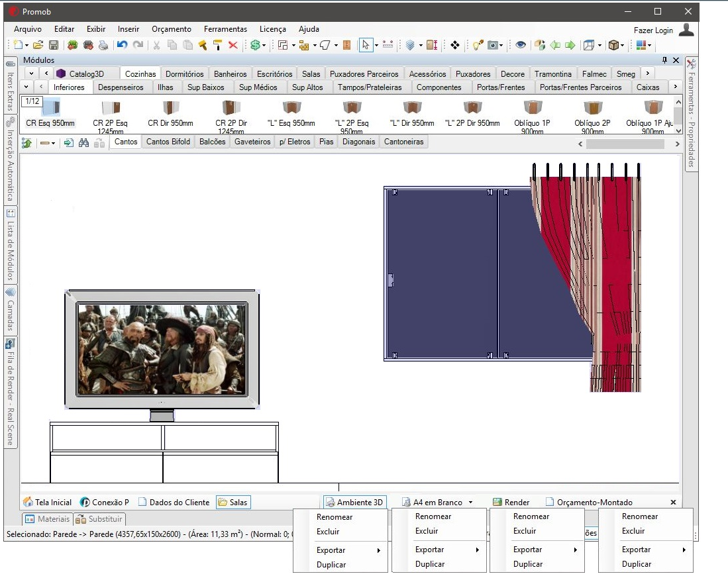The width and height of the screenshot is (728, 582).
Task: Click the brick wall builder icon
Action: click(x=303, y=45)
